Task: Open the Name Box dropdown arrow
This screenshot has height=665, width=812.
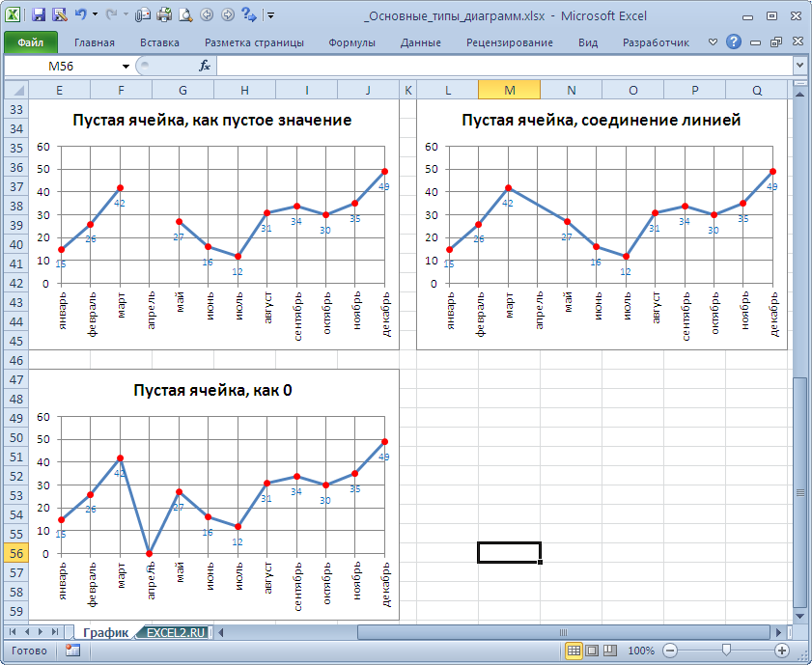Action: point(126,67)
